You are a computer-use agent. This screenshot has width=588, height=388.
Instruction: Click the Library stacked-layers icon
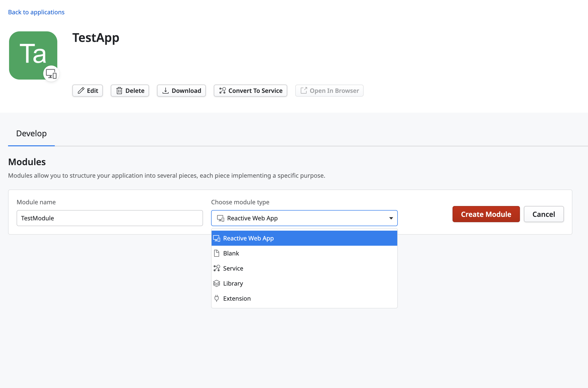[x=217, y=283]
